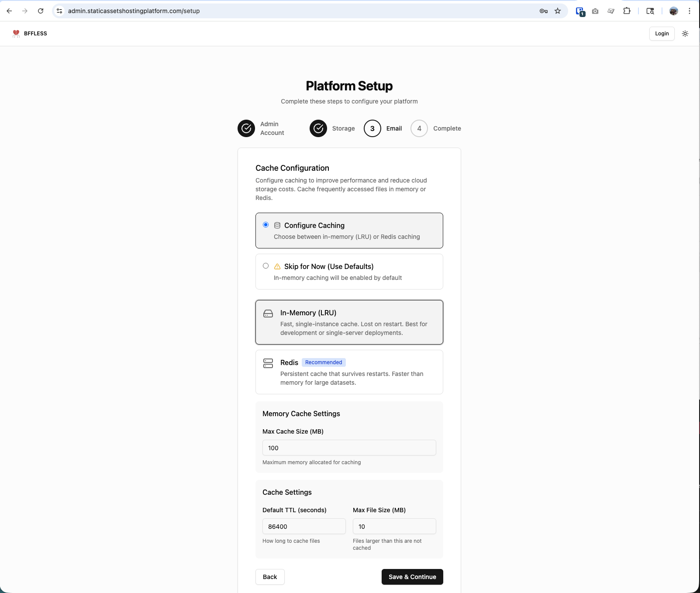This screenshot has width=700, height=593.
Task: Toggle the light/dark theme sun icon
Action: [685, 34]
